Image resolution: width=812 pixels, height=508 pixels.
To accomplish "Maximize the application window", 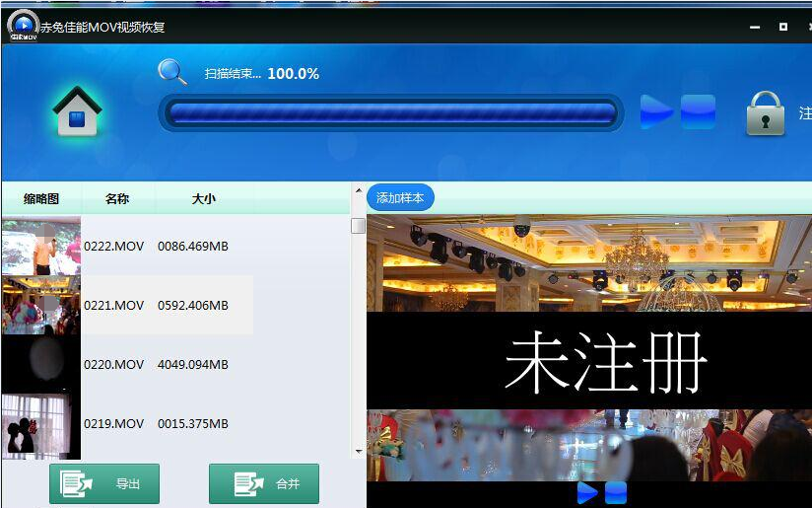I will (x=783, y=27).
